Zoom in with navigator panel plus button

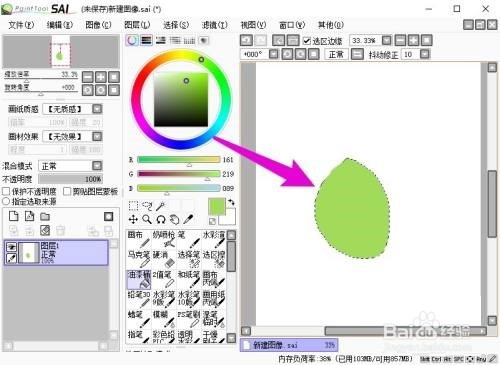pos(101,77)
